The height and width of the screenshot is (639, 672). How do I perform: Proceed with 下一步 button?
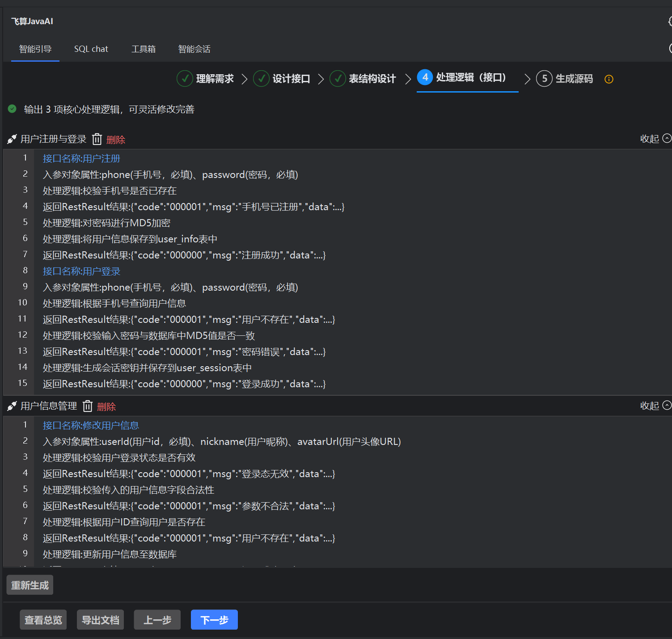pos(214,620)
